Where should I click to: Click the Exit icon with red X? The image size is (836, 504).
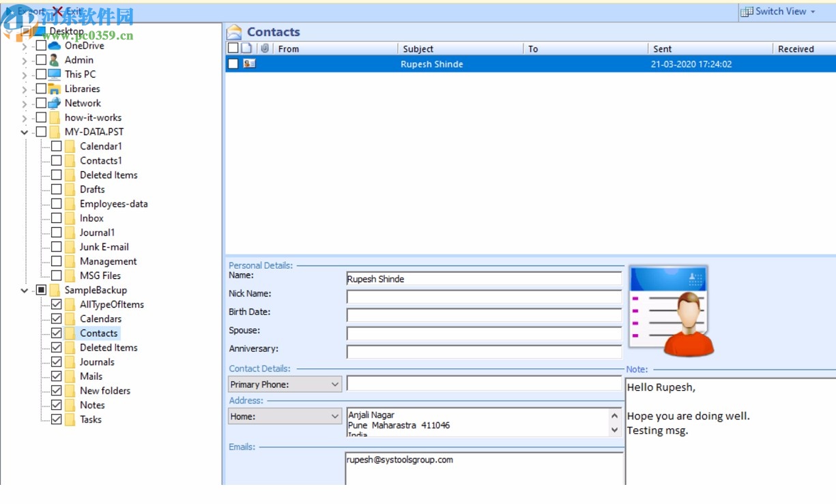point(57,11)
